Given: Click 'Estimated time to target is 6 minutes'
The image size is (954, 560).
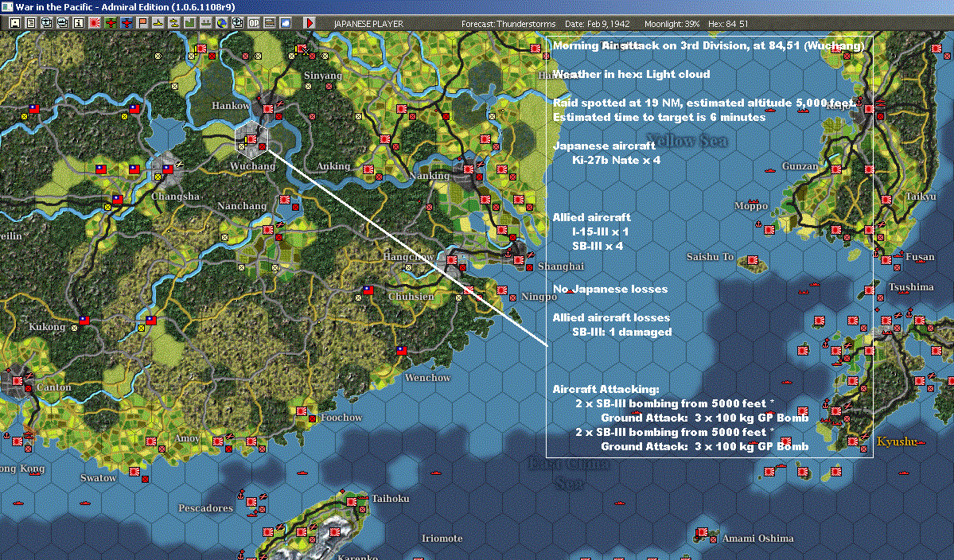Looking at the screenshot, I should click(659, 118).
